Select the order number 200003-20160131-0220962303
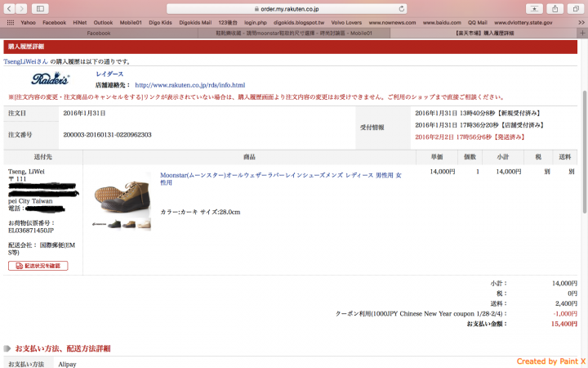 coord(107,135)
